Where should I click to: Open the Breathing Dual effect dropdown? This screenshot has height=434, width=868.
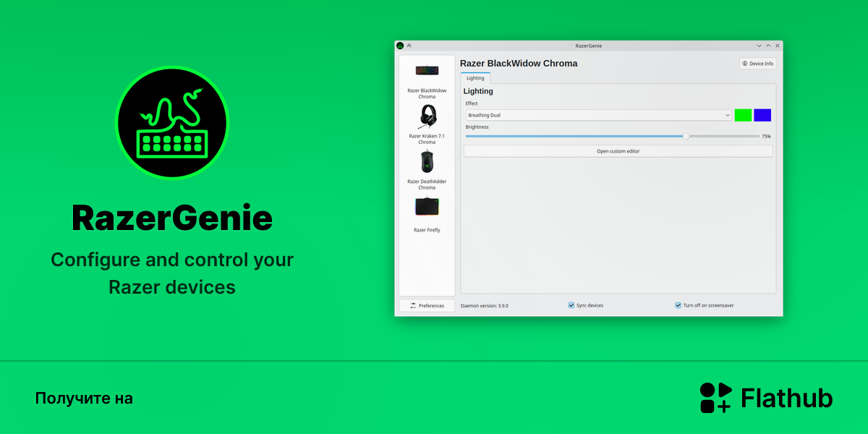[599, 115]
